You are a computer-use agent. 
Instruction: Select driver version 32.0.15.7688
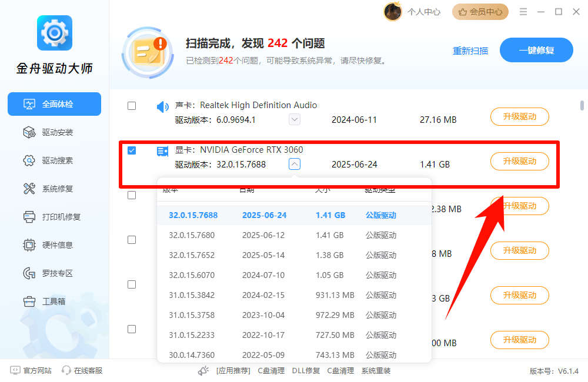294,215
